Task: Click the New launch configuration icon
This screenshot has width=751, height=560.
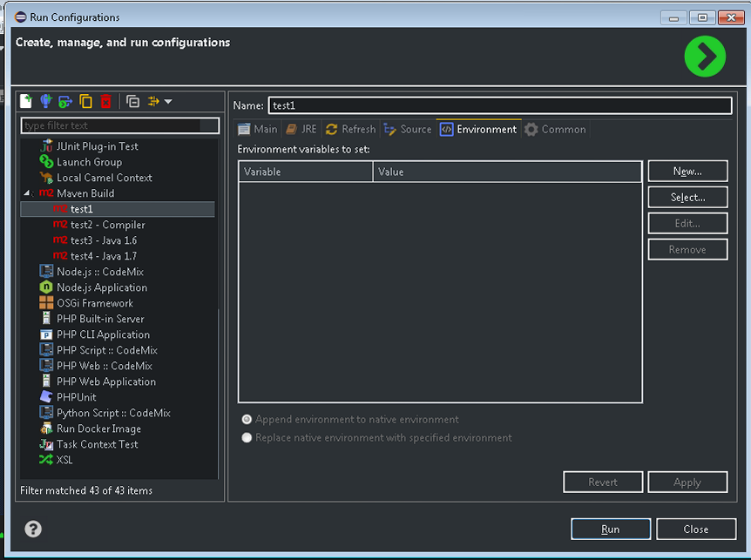Action: [x=26, y=101]
